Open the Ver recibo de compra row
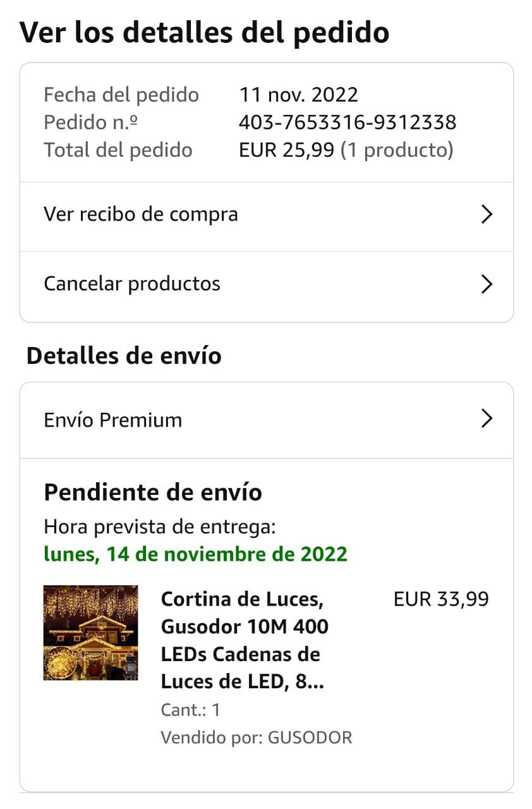The image size is (532, 809). point(140,215)
